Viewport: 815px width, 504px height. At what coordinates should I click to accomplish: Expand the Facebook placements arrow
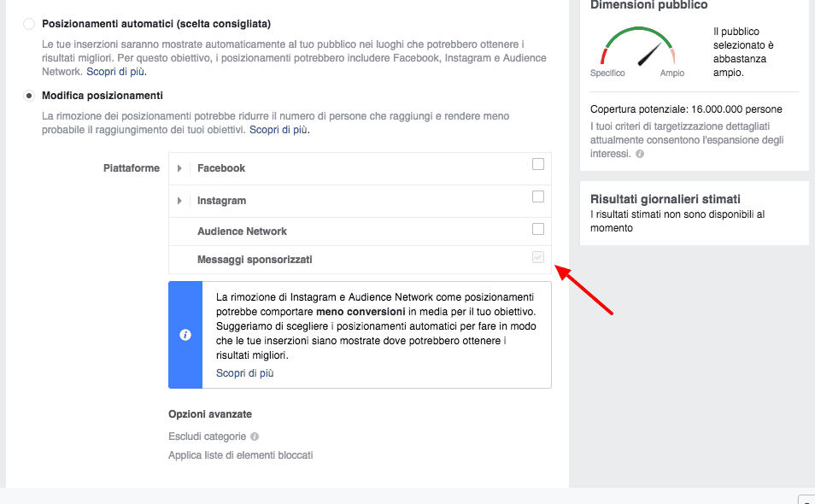(179, 168)
